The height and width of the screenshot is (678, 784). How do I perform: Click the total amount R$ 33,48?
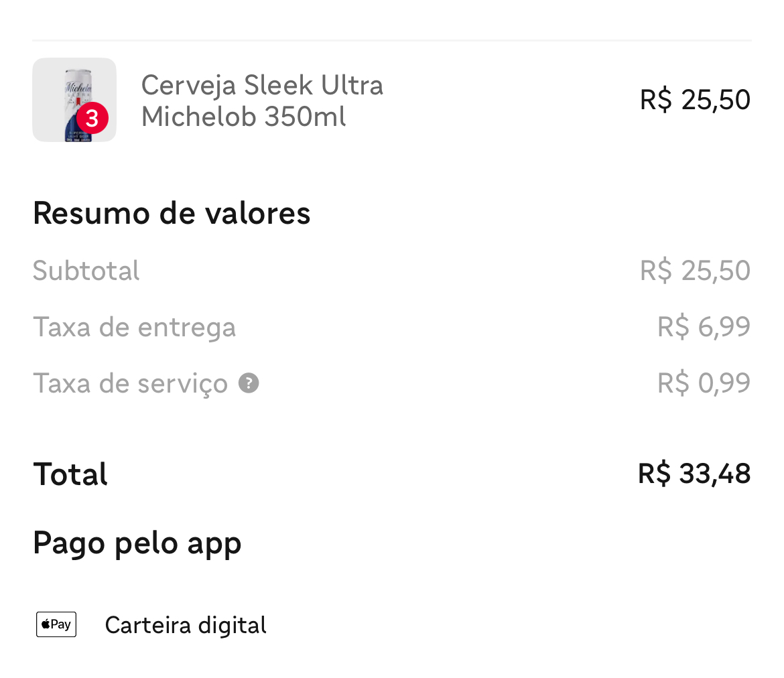tap(694, 474)
